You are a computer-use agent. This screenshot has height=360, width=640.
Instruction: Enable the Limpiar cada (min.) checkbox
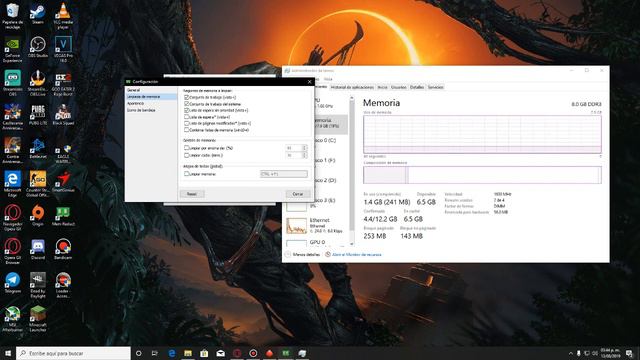pyautogui.click(x=187, y=155)
